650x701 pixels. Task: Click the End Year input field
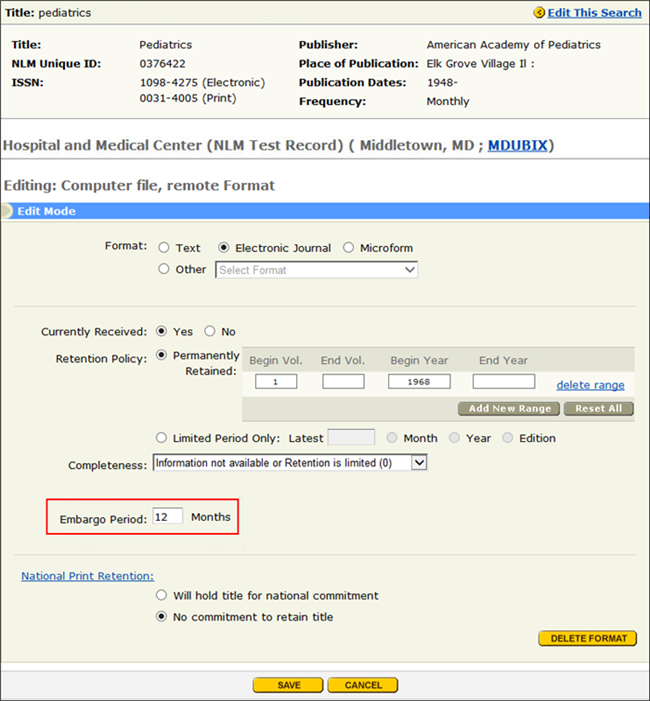tap(504, 382)
